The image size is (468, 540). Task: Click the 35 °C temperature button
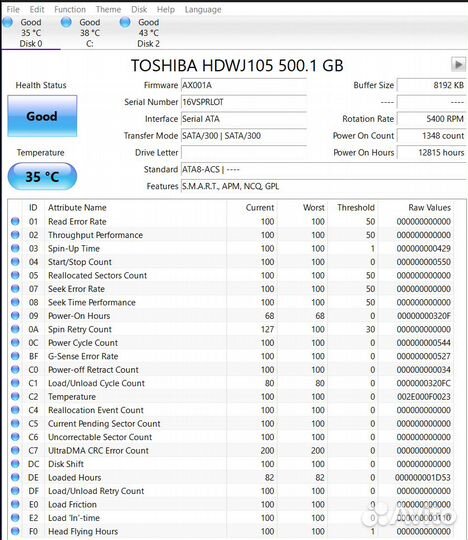[x=42, y=176]
